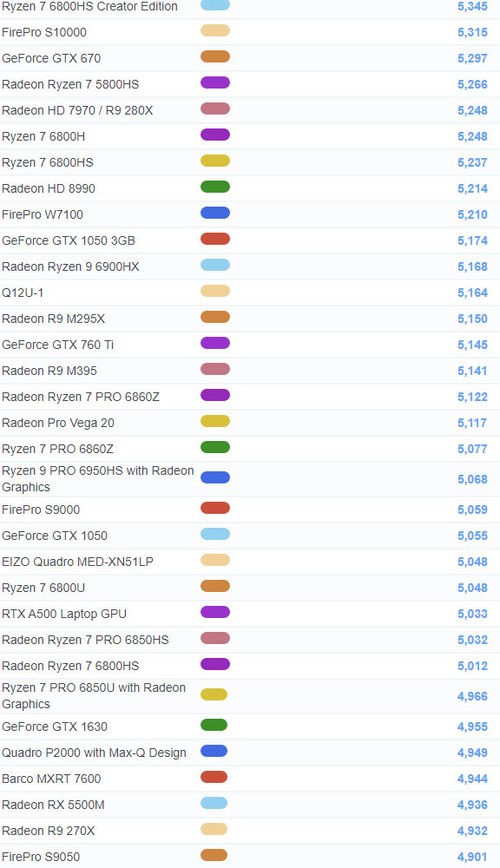The height and width of the screenshot is (868, 500).
Task: Click the FirePro S9000 name
Action: point(41,510)
